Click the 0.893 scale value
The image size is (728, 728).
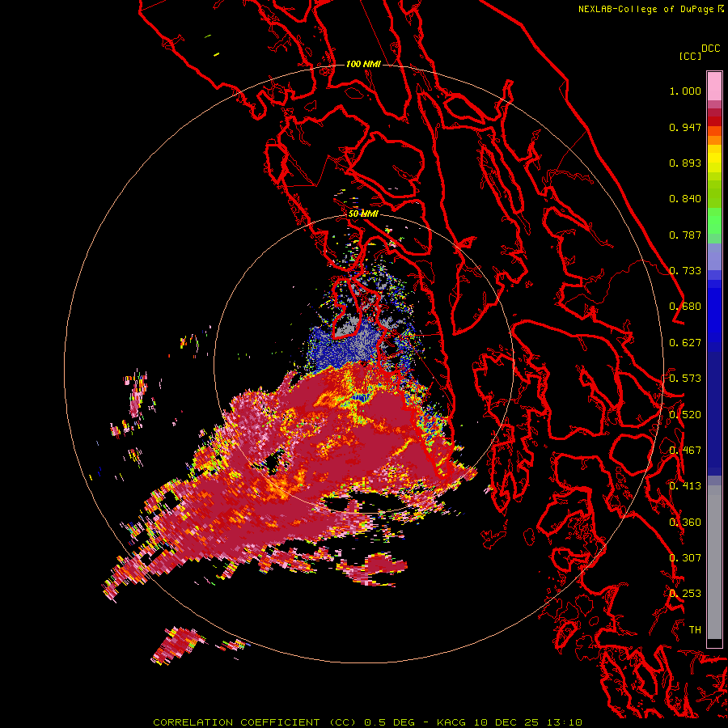(685, 163)
